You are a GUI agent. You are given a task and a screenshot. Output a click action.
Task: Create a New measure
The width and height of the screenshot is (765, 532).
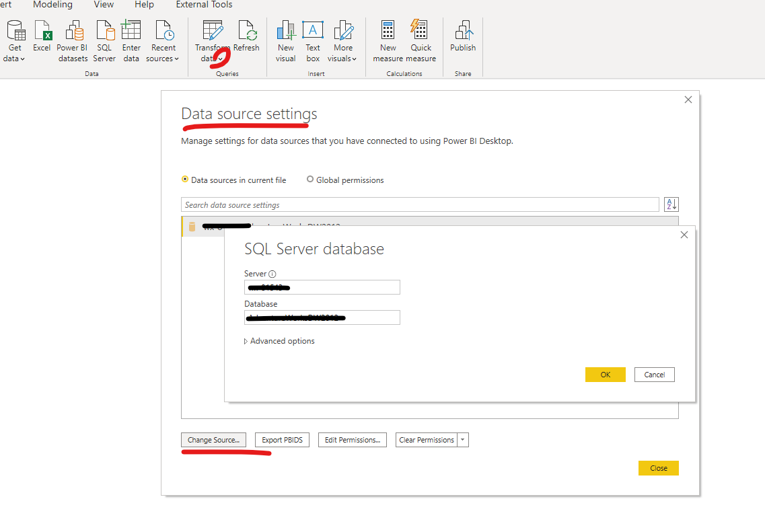[x=388, y=41]
